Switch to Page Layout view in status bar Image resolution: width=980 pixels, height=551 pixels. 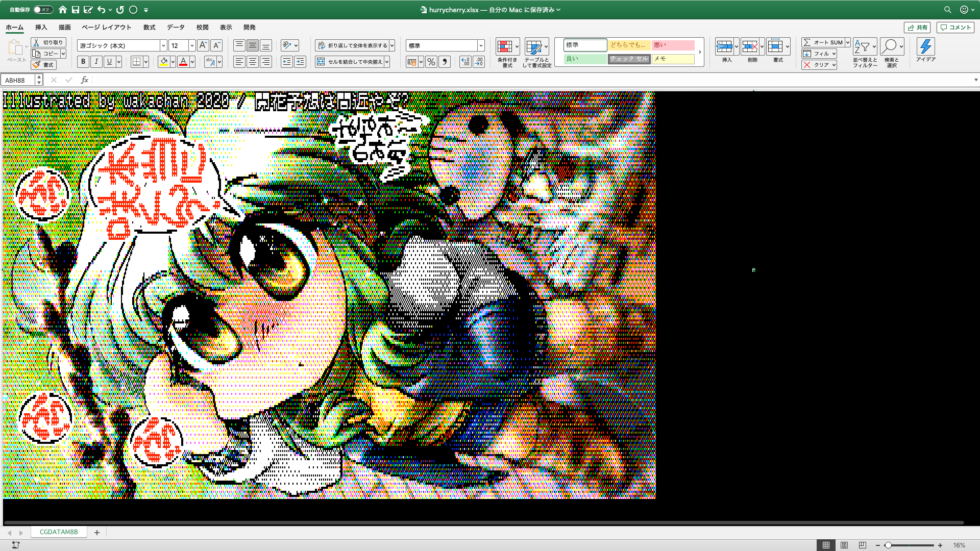pos(844,545)
